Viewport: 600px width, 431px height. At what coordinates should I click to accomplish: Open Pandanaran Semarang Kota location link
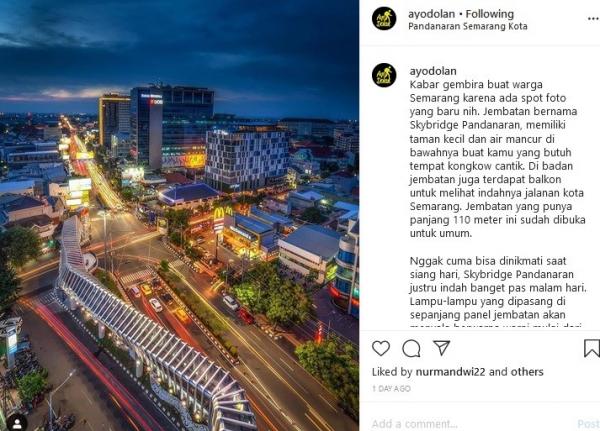[x=468, y=26]
